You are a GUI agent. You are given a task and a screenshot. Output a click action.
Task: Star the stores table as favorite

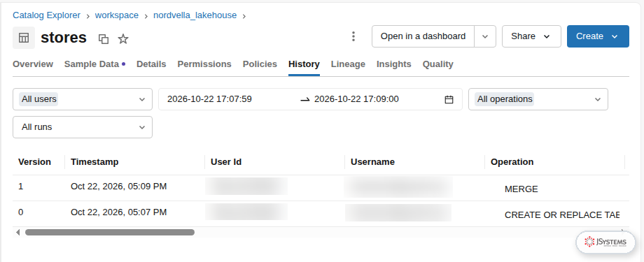[123, 39]
